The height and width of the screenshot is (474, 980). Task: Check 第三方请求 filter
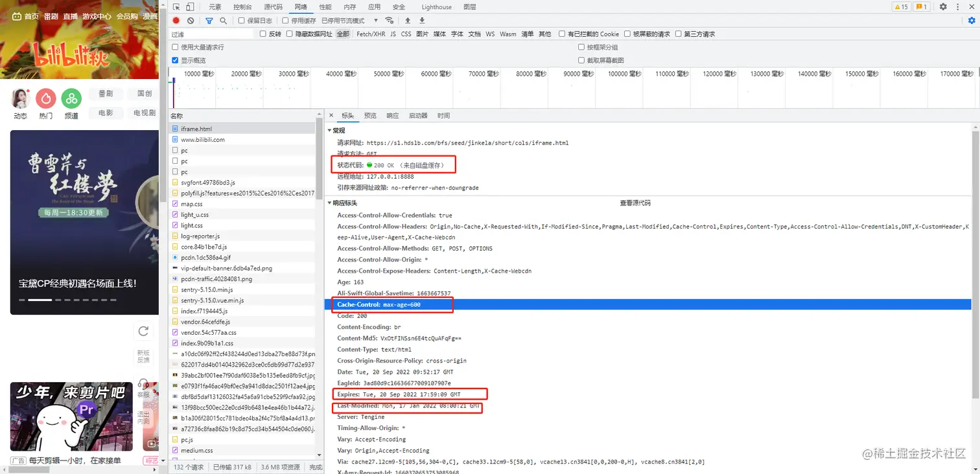pos(679,34)
